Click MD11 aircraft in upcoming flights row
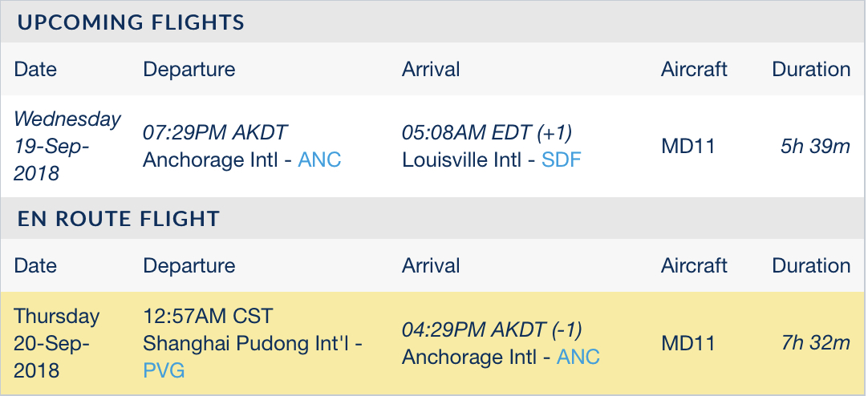The height and width of the screenshot is (396, 868). pos(688,147)
